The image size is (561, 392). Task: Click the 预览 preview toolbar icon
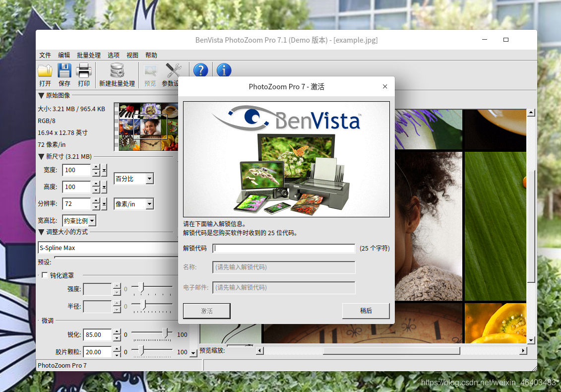click(150, 74)
